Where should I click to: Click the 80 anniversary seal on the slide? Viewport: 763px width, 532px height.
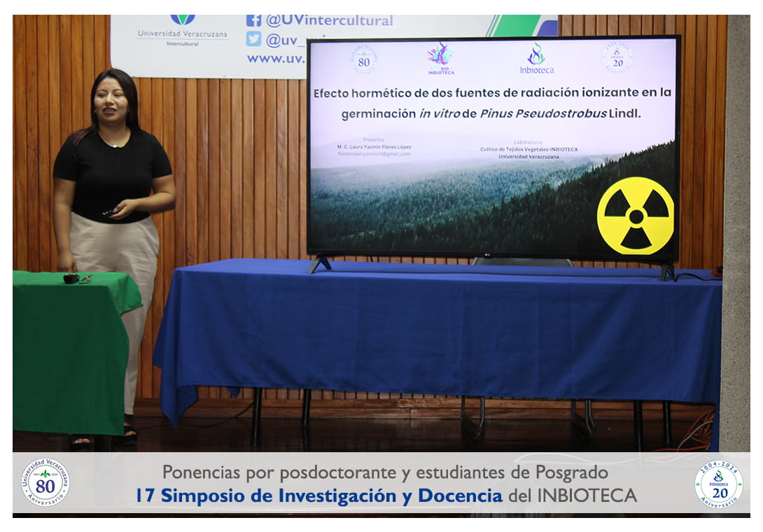pyautogui.click(x=364, y=59)
